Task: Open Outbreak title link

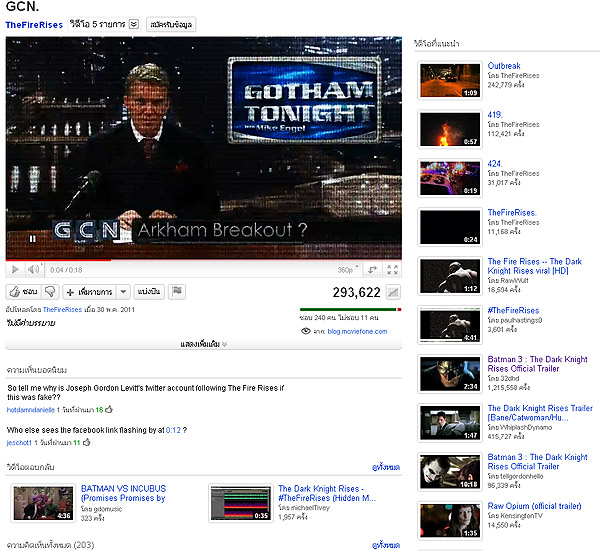Action: (504, 66)
